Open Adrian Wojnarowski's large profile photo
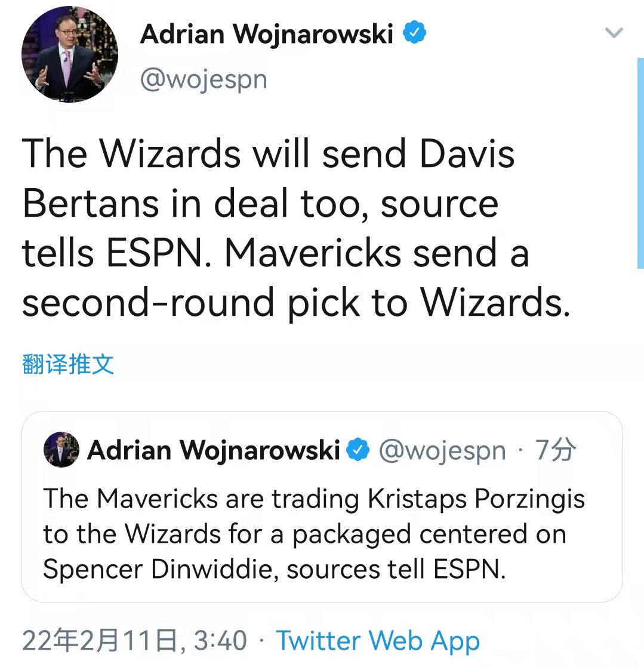Viewport: 644px width, 667px height. pyautogui.click(x=70, y=54)
